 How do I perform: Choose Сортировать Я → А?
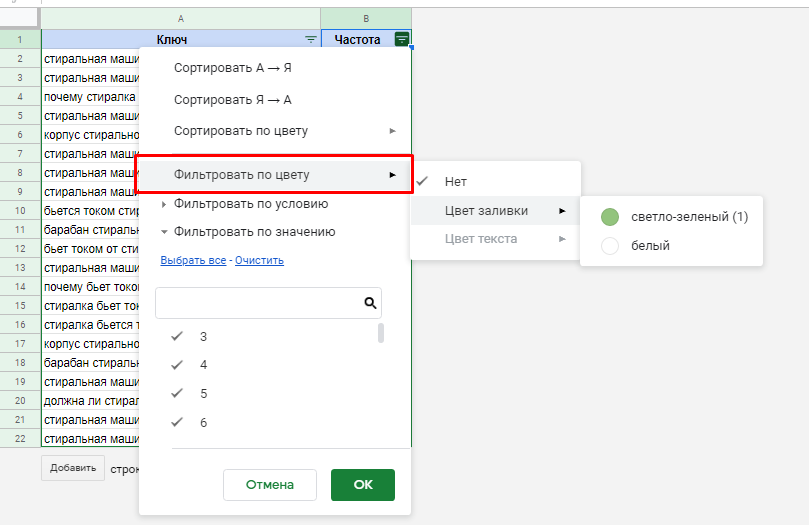232,100
